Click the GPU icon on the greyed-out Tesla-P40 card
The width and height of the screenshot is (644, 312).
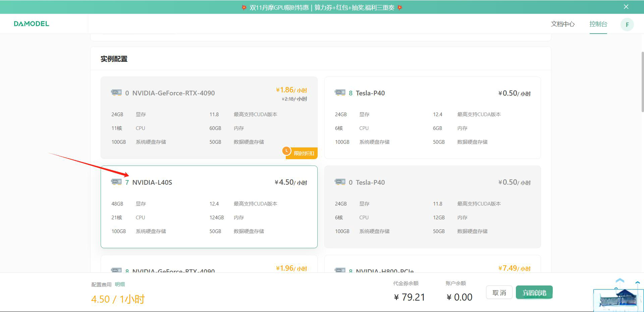(x=340, y=182)
